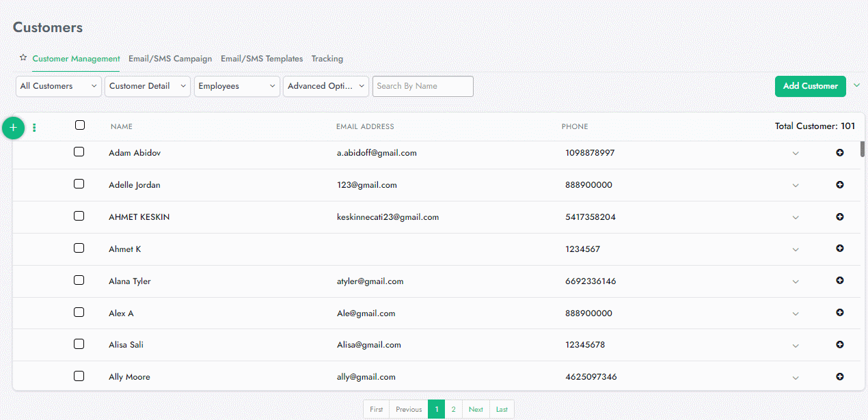The width and height of the screenshot is (868, 420).
Task: Open the All Customers dropdown
Action: 59,86
